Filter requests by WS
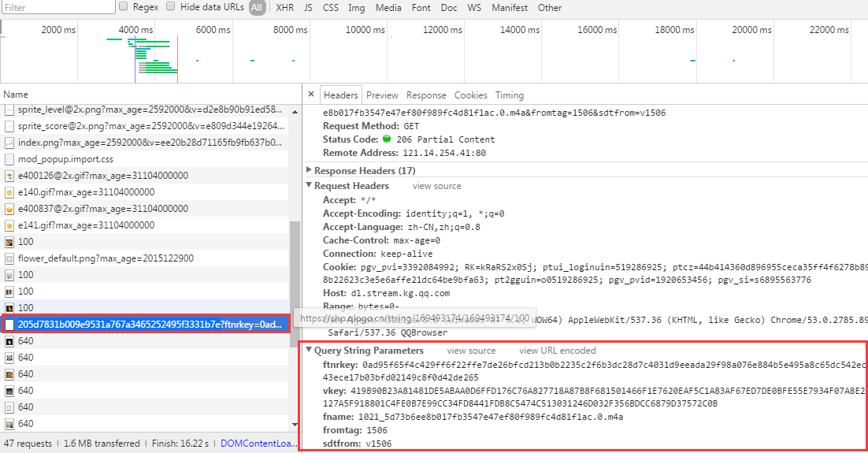The width and height of the screenshot is (868, 453). pyautogui.click(x=474, y=8)
